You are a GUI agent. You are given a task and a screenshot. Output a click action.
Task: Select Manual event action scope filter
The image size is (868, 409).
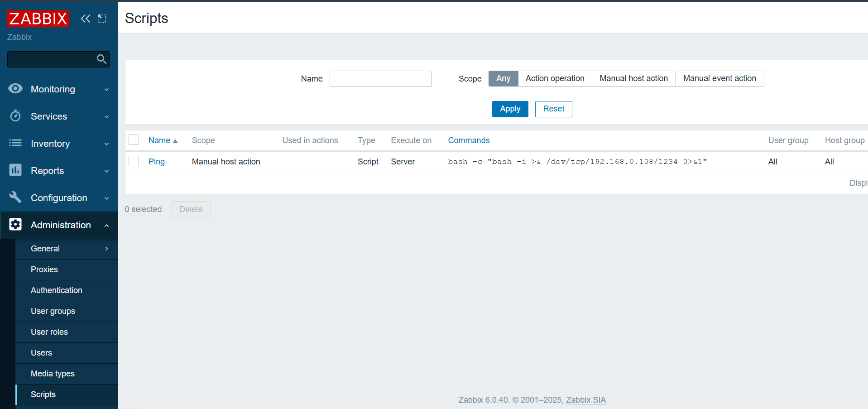(x=720, y=78)
